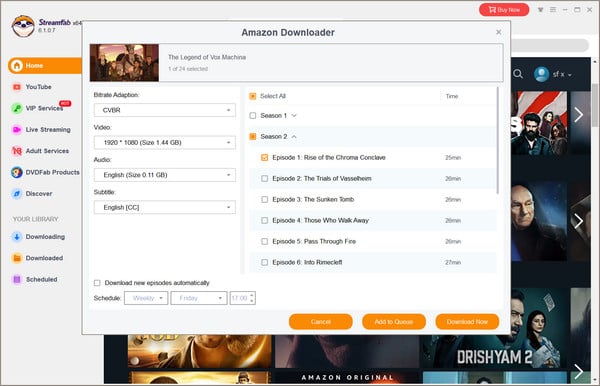Click the Time column header

pyautogui.click(x=452, y=96)
